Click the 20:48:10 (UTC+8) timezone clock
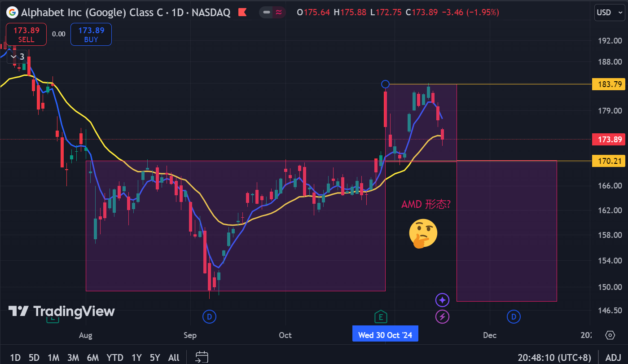This screenshot has height=364, width=628. (554, 357)
